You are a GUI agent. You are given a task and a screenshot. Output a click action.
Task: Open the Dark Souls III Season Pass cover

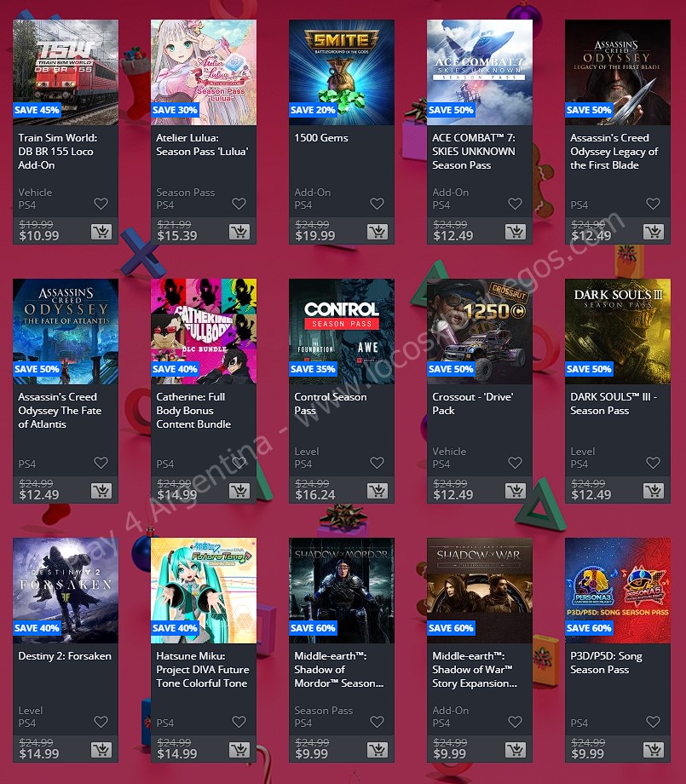(x=618, y=331)
